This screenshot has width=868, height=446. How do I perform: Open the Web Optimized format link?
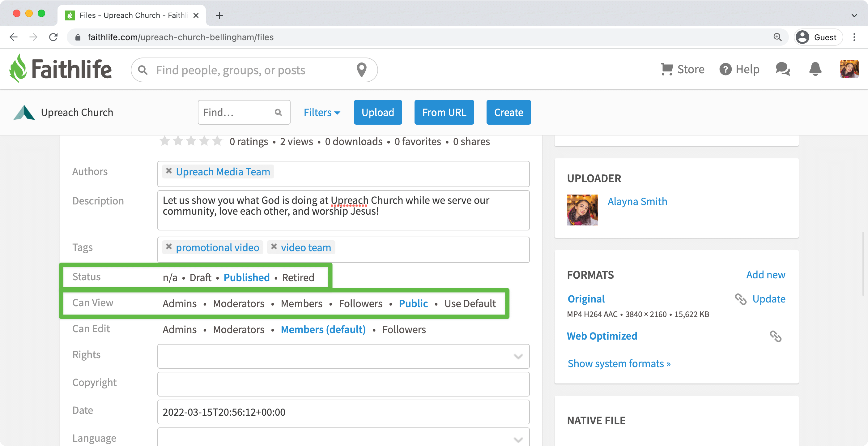[x=602, y=336]
